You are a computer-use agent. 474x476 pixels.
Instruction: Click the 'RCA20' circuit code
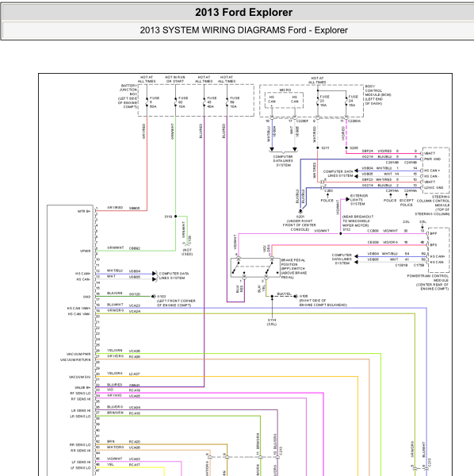pyautogui.click(x=134, y=442)
